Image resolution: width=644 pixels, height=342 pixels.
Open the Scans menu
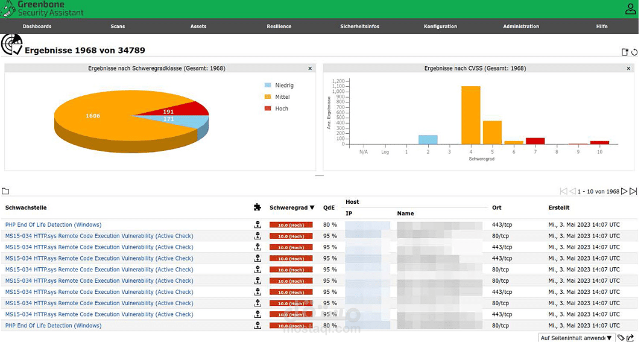tap(118, 27)
